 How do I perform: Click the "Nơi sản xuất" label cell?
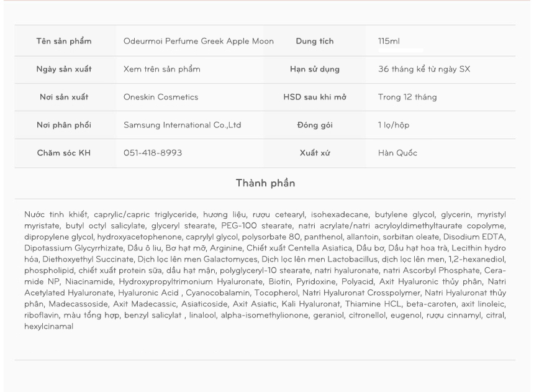(x=64, y=97)
